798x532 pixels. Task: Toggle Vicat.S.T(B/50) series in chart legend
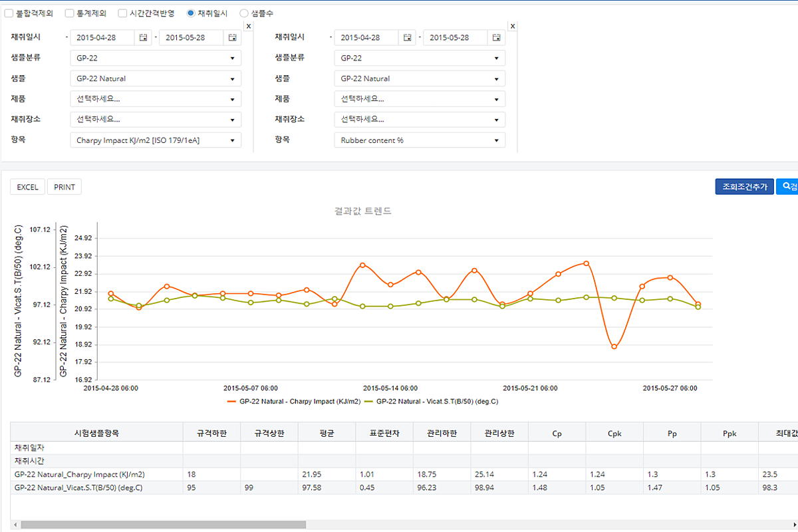[x=431, y=402]
